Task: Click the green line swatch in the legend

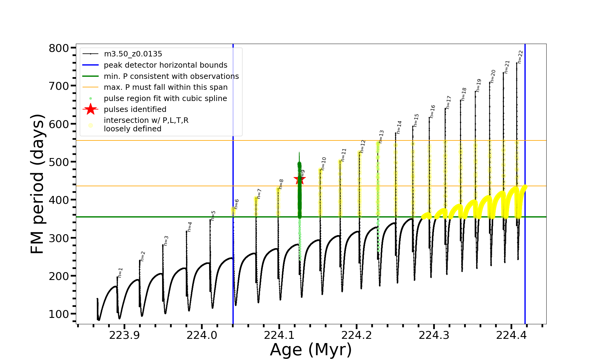Action: tap(90, 76)
